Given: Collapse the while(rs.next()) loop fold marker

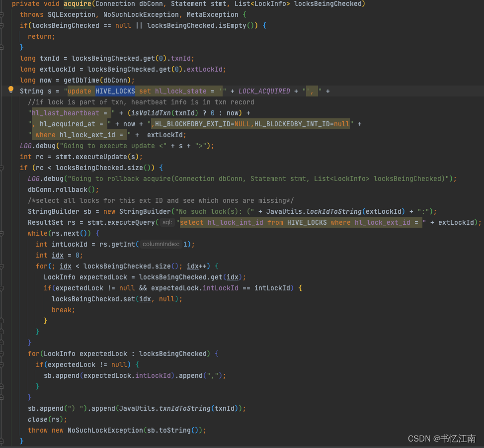Looking at the screenshot, I should [1, 233].
